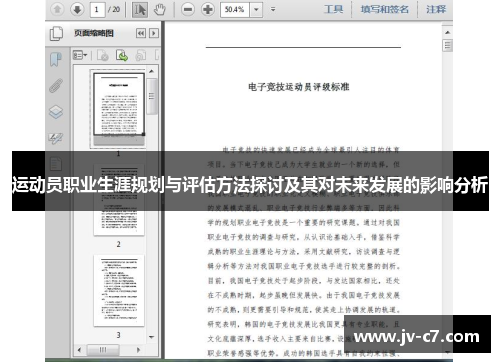Select page 3 thumbnail
Image resolution: width=500 pixels, height=362 pixels.
119,291
